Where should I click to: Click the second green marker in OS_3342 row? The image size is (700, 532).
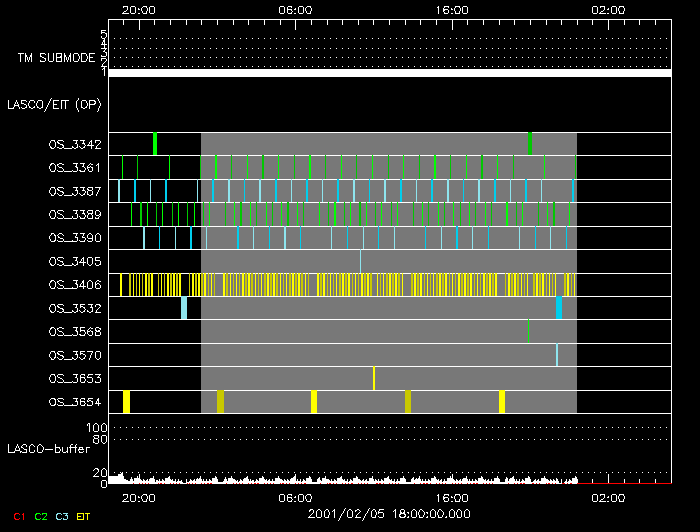tap(529, 144)
